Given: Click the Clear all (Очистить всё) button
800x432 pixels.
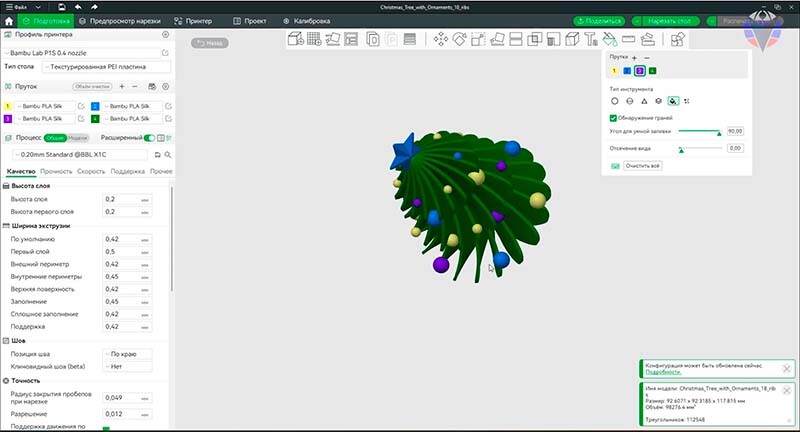Looking at the screenshot, I should (x=643, y=166).
